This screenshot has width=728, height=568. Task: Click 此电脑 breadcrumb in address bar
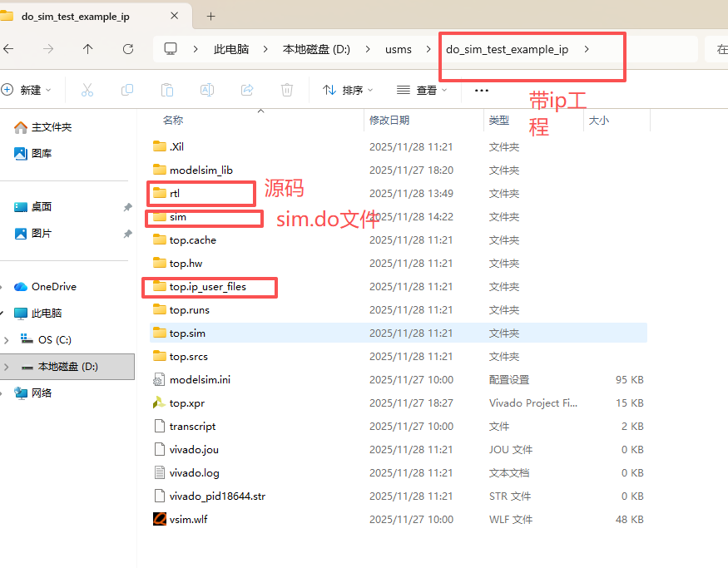231,49
